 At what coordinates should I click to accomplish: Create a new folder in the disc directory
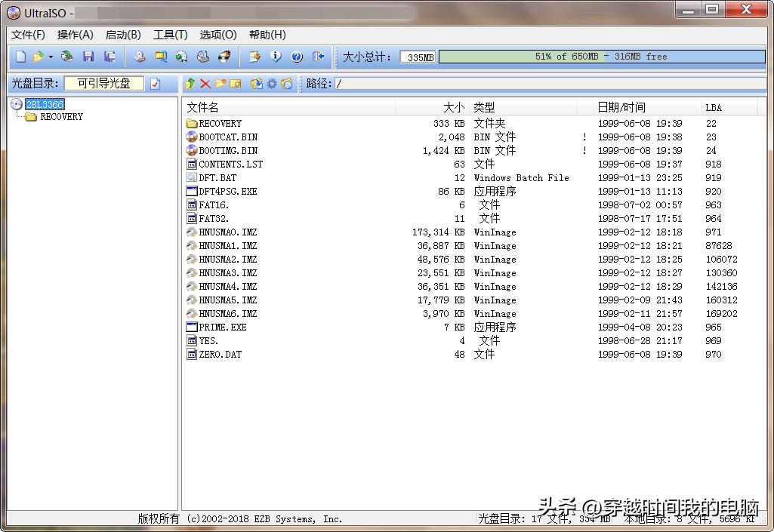click(x=219, y=84)
